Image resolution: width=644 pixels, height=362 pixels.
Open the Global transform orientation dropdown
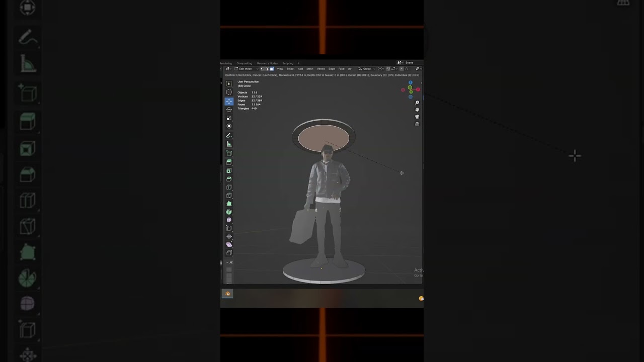(x=367, y=69)
